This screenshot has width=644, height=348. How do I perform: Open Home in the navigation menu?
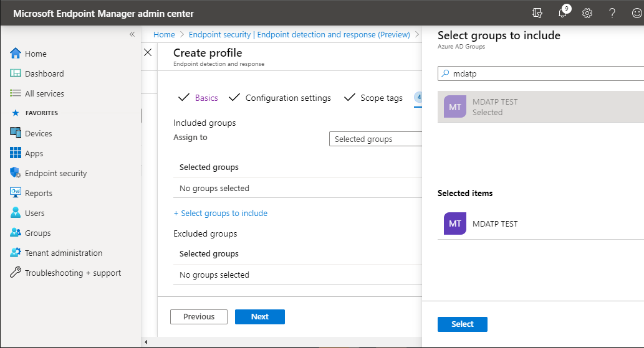tap(36, 54)
